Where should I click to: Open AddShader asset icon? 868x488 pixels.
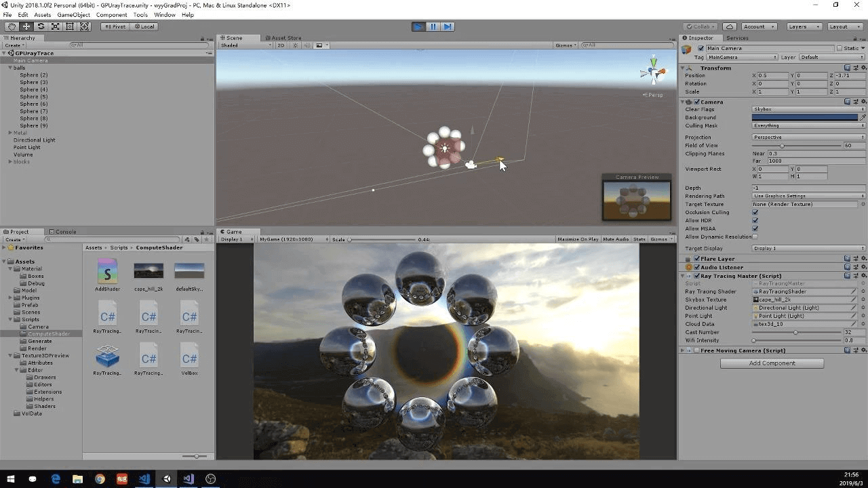107,270
